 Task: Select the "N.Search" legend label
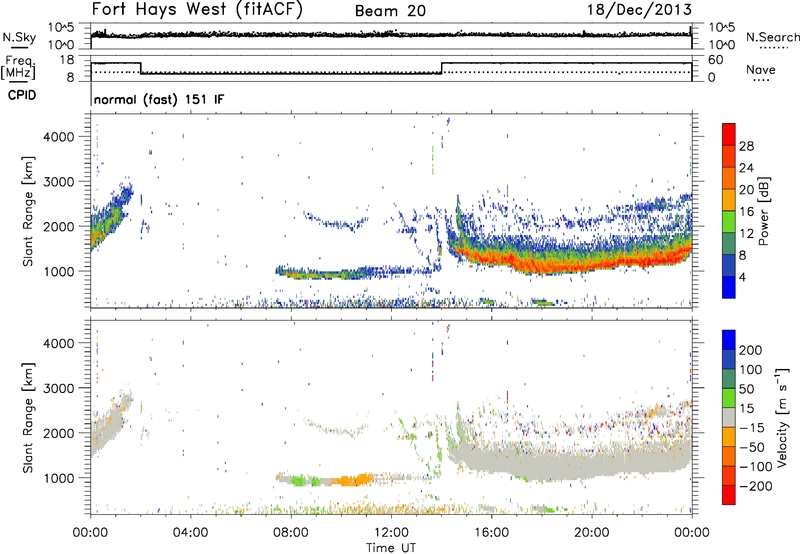point(772,37)
